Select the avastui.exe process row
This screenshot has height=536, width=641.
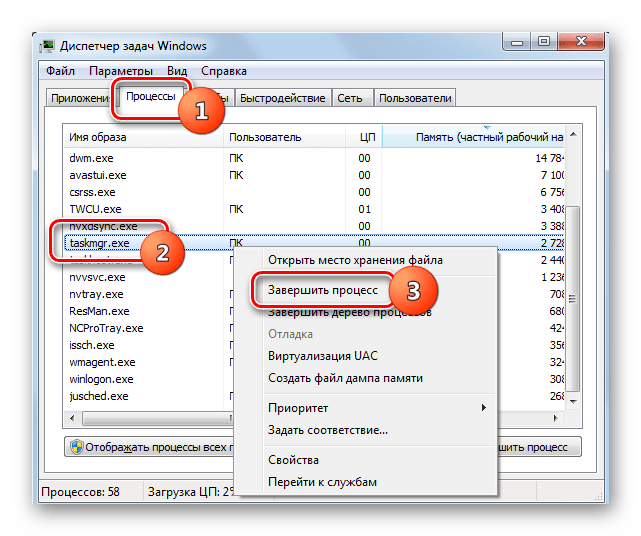point(314,175)
